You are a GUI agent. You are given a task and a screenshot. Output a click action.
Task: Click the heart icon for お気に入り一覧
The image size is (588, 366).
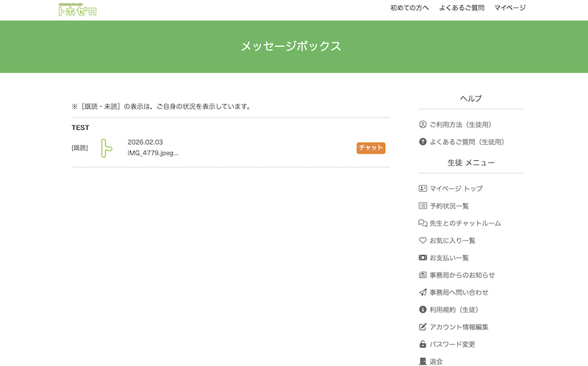coord(423,240)
